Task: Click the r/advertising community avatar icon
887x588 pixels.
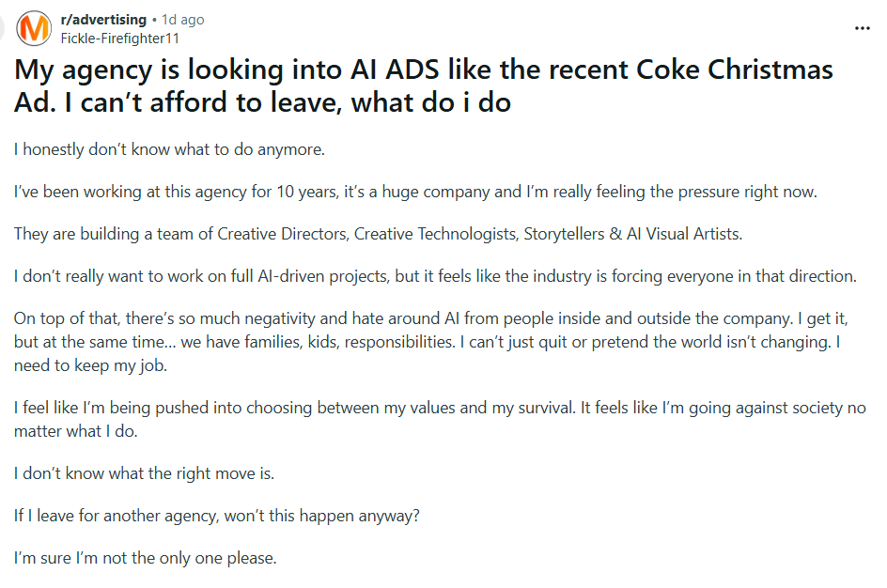Action: [34, 28]
